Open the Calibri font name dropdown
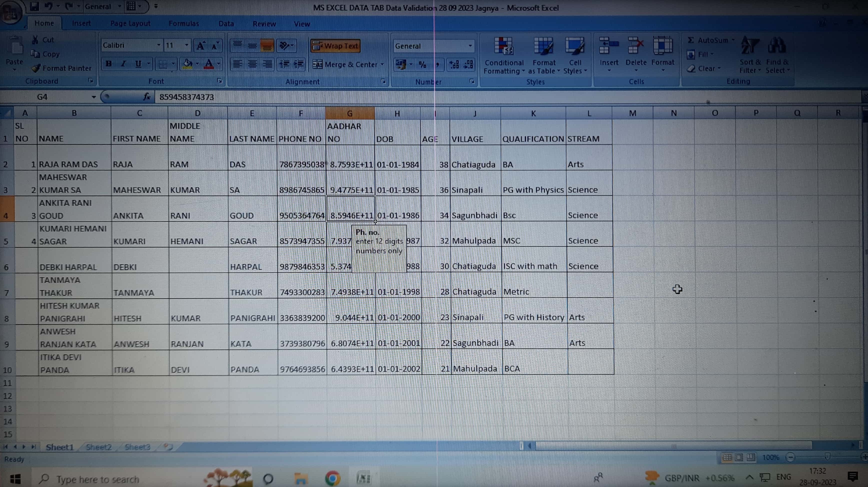The height and width of the screenshot is (487, 868). pos(158,45)
